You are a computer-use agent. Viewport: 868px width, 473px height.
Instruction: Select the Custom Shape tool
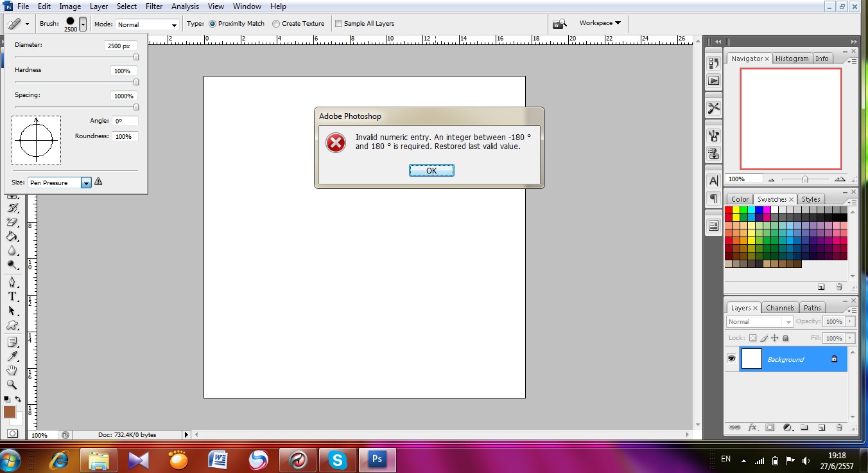12,326
